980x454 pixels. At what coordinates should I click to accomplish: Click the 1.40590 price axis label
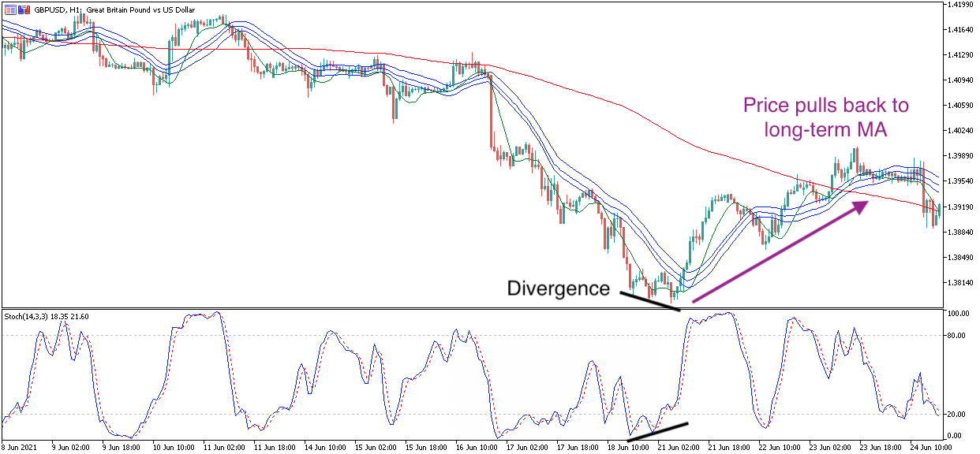click(x=959, y=106)
